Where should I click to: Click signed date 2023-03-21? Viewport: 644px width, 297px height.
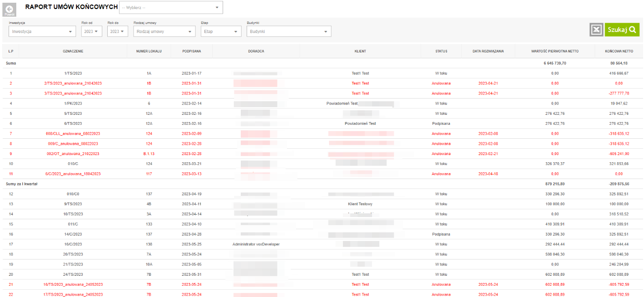(x=191, y=164)
